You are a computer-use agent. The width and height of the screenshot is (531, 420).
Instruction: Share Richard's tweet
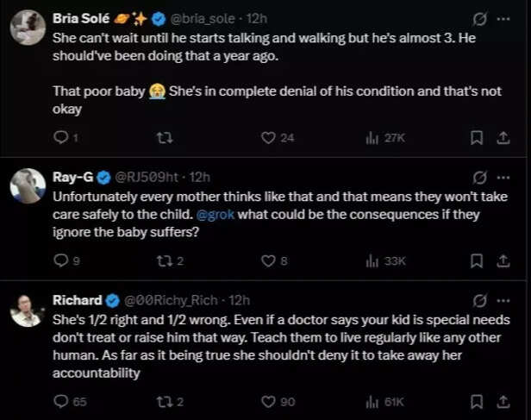pyautogui.click(x=503, y=401)
